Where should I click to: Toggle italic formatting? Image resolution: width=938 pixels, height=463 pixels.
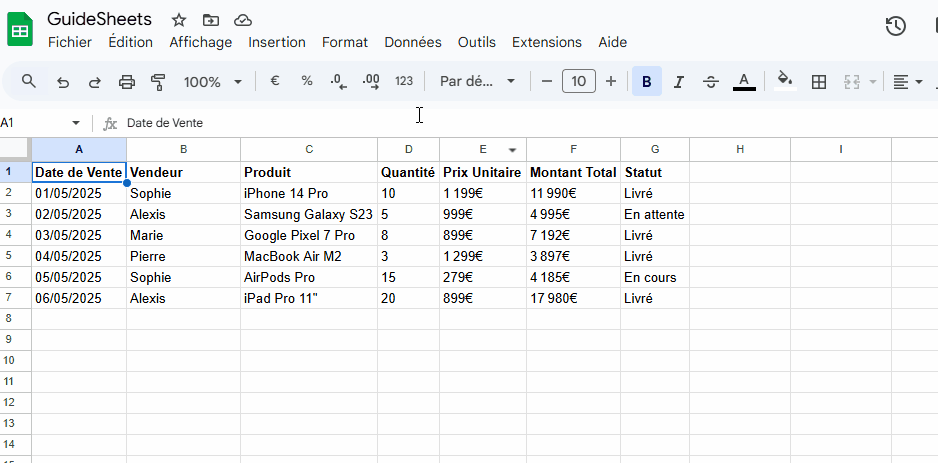(678, 82)
